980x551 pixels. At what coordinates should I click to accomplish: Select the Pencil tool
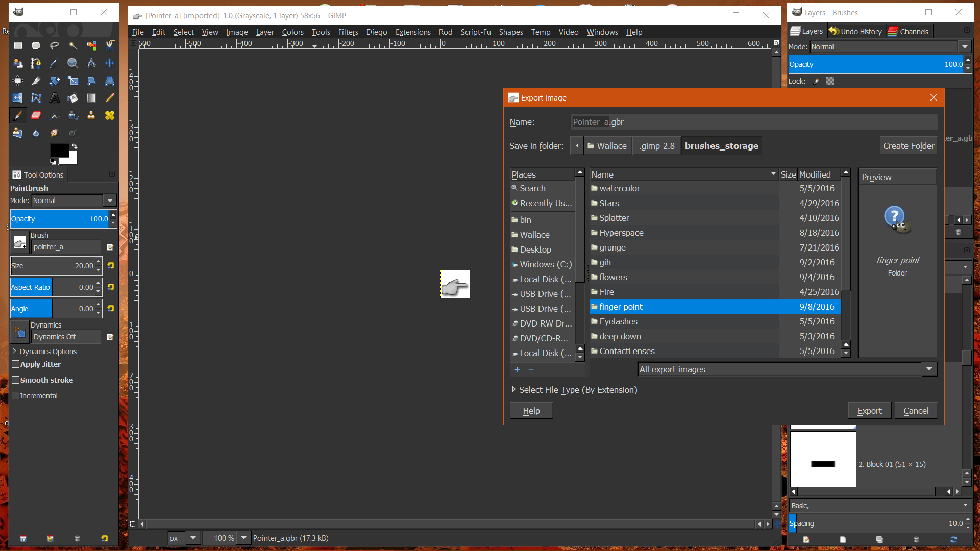click(110, 98)
